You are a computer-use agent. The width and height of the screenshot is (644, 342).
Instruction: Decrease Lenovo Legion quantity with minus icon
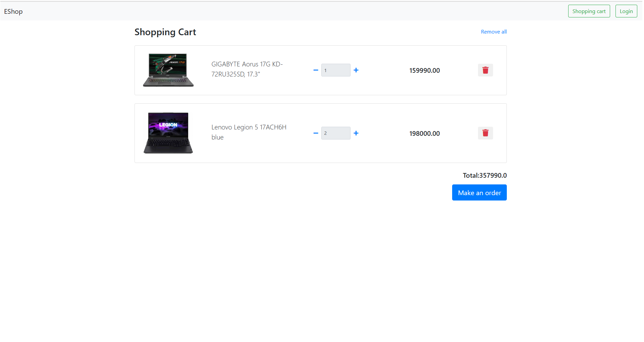click(x=316, y=133)
